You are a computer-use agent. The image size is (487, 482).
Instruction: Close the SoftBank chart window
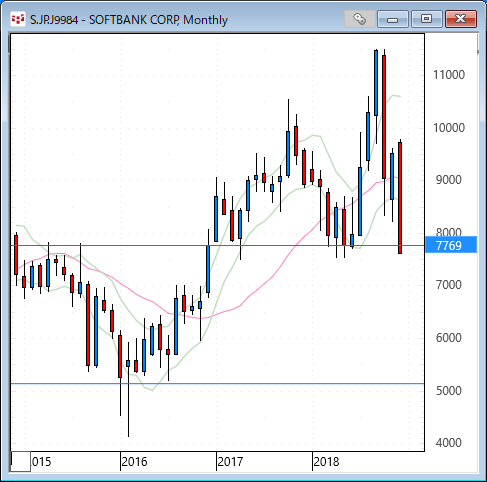[x=461, y=19]
